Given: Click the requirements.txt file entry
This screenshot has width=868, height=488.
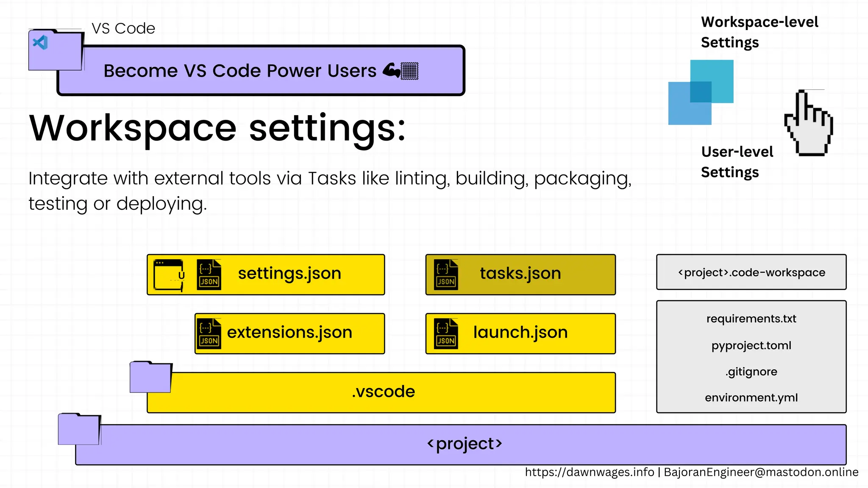Looking at the screenshot, I should point(751,319).
